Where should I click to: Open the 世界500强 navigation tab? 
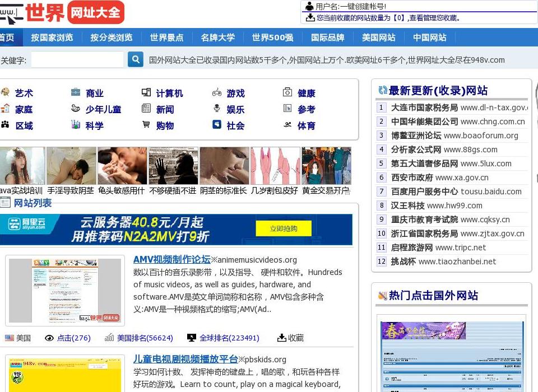tap(273, 38)
